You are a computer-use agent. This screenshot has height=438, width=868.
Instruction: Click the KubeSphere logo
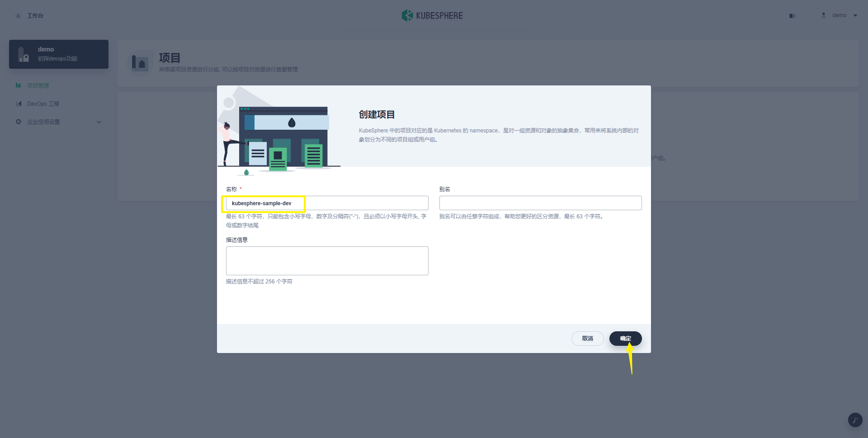(x=432, y=15)
